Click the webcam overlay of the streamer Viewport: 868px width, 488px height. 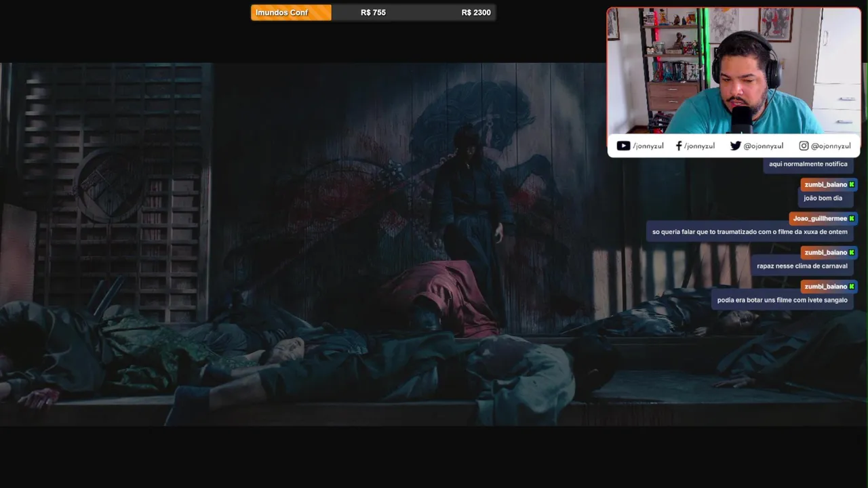pos(734,71)
